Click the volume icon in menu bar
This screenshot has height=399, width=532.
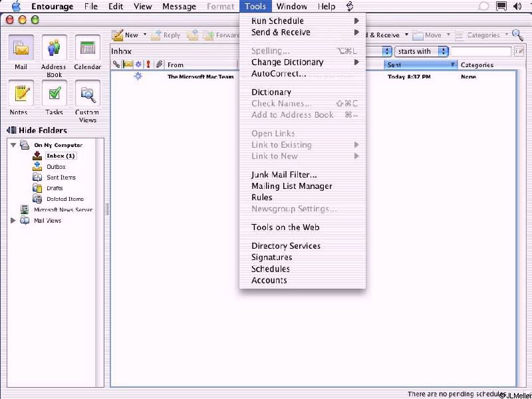pyautogui.click(x=517, y=6)
